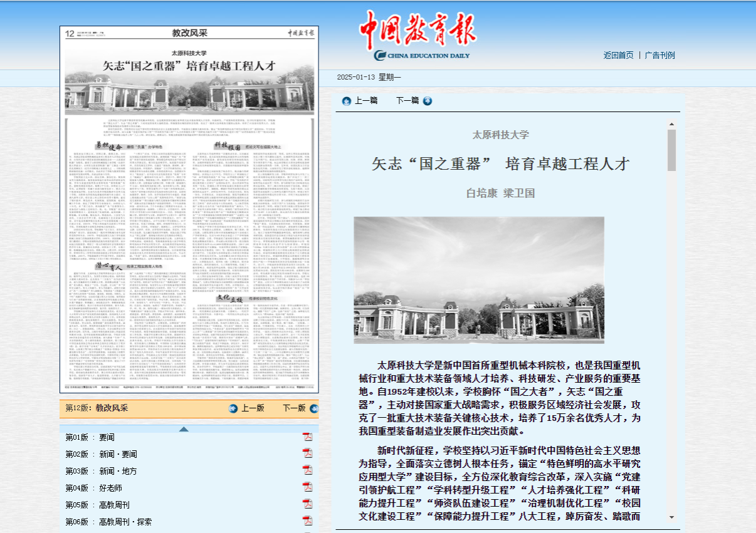The height and width of the screenshot is (533, 756).
Task: Open the 第04版 好老师 PDF icon
Action: tap(308, 487)
